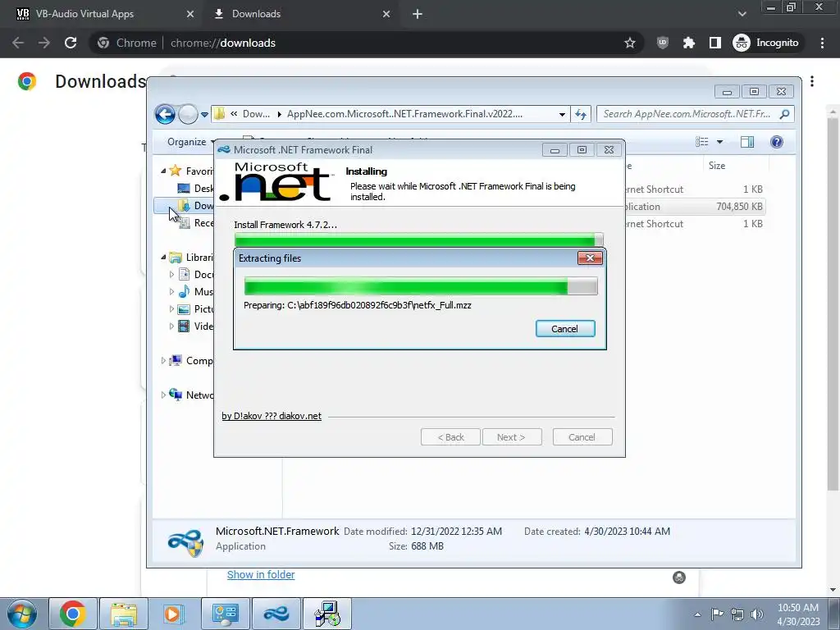Bookmark this page with the star icon
Screen dimensions: 840x630
click(x=630, y=43)
